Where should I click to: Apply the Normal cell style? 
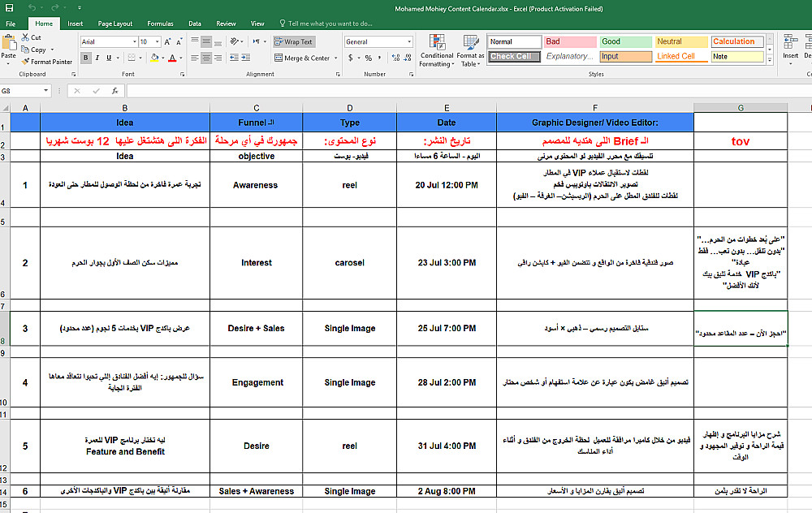click(x=514, y=42)
